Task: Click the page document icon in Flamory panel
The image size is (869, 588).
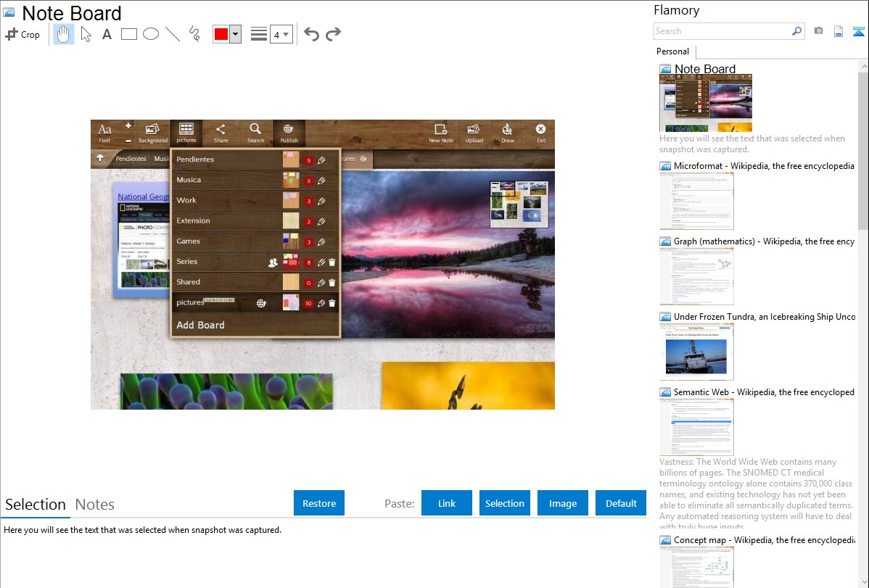Action: [839, 31]
